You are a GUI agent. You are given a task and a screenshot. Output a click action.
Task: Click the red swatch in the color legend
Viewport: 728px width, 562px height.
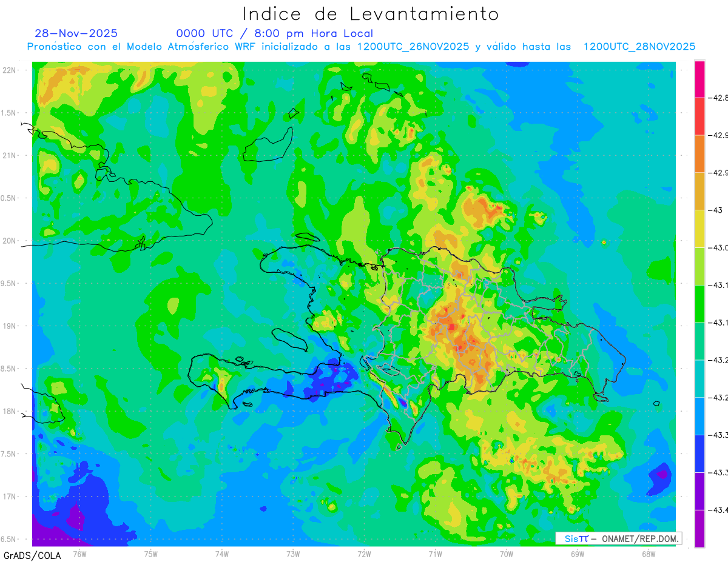[699, 116]
